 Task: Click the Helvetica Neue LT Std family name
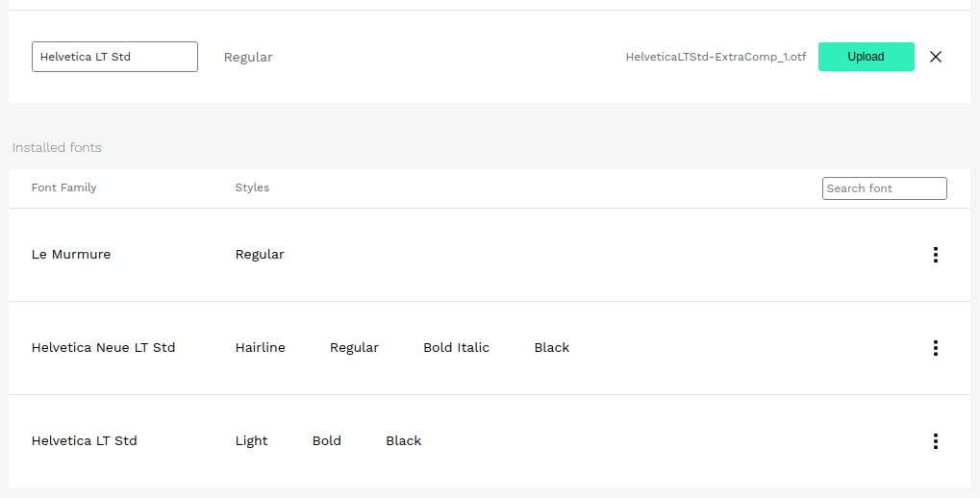tap(103, 348)
